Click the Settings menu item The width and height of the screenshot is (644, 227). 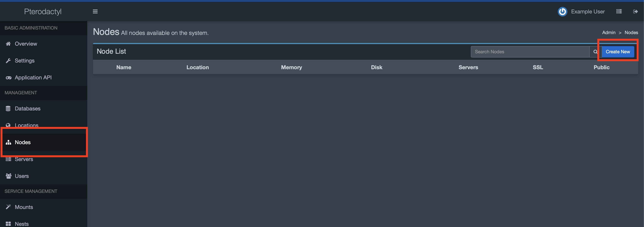coord(24,61)
